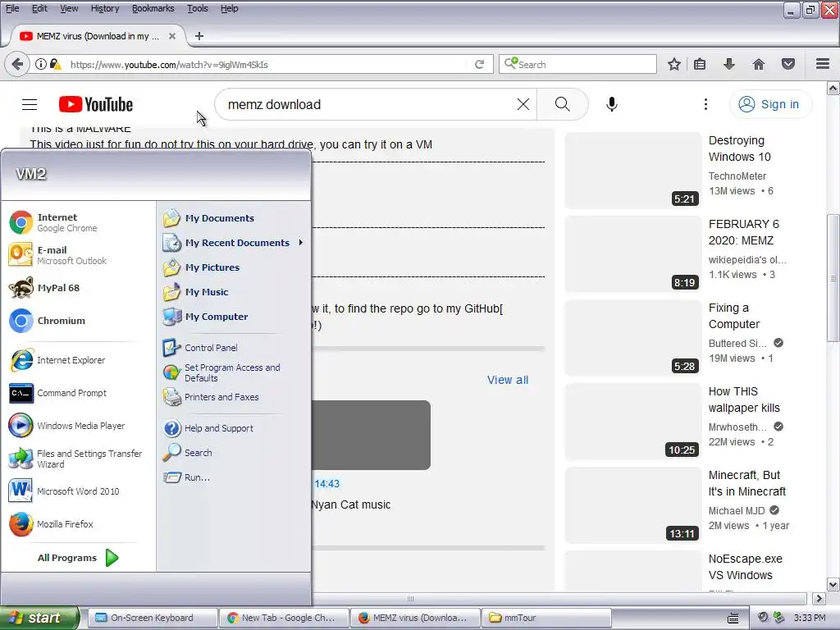Launch Windows Media Player
This screenshot has height=630, width=840.
pos(78,426)
